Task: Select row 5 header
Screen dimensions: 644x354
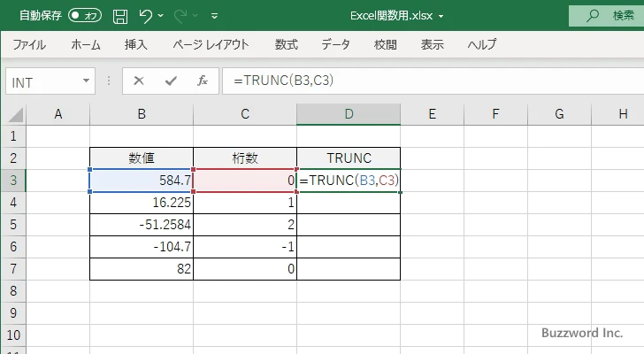Action: point(13,225)
